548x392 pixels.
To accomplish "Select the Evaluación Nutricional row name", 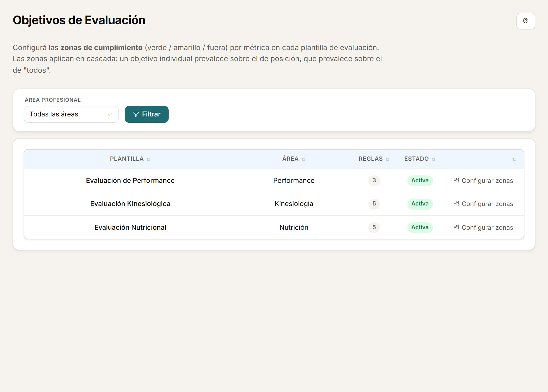I will (x=130, y=227).
